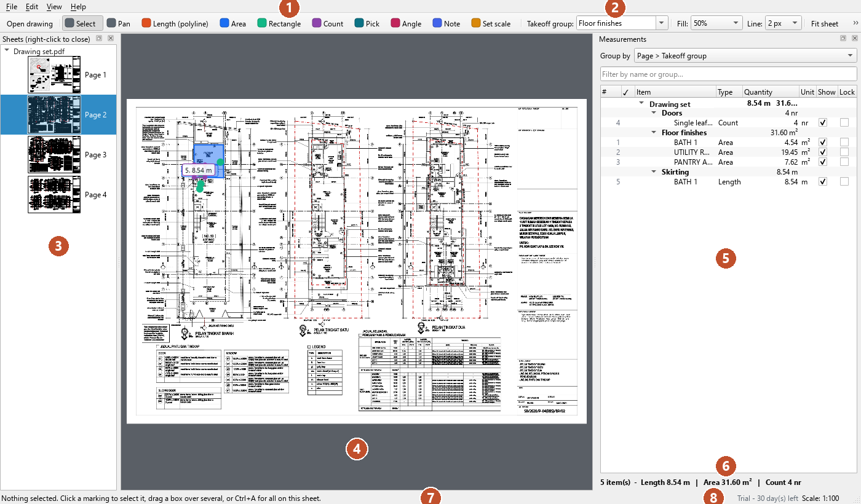861x504 pixels.
Task: Collapse the Floor finishes group
Action: point(654,133)
